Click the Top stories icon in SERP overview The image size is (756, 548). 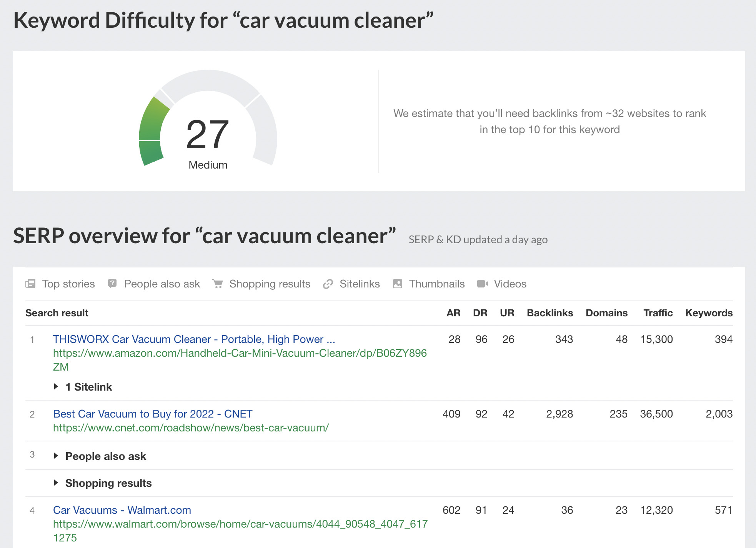tap(33, 284)
